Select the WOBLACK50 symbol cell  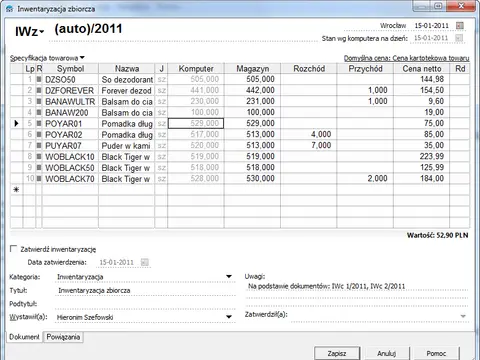[70, 167]
